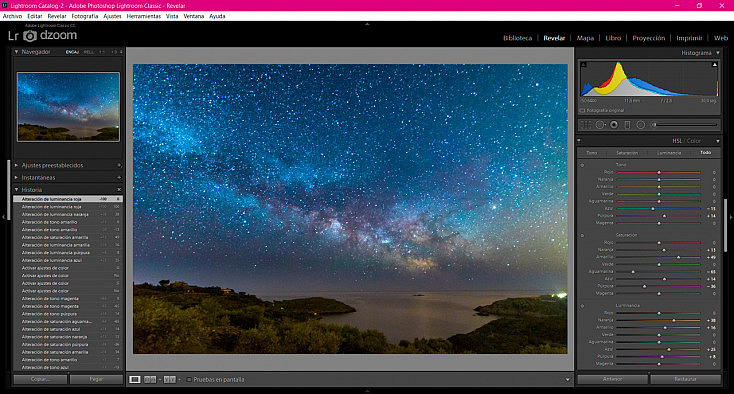Click the Saturación targeted adjustment tool icon
734x394 pixels.
click(582, 235)
